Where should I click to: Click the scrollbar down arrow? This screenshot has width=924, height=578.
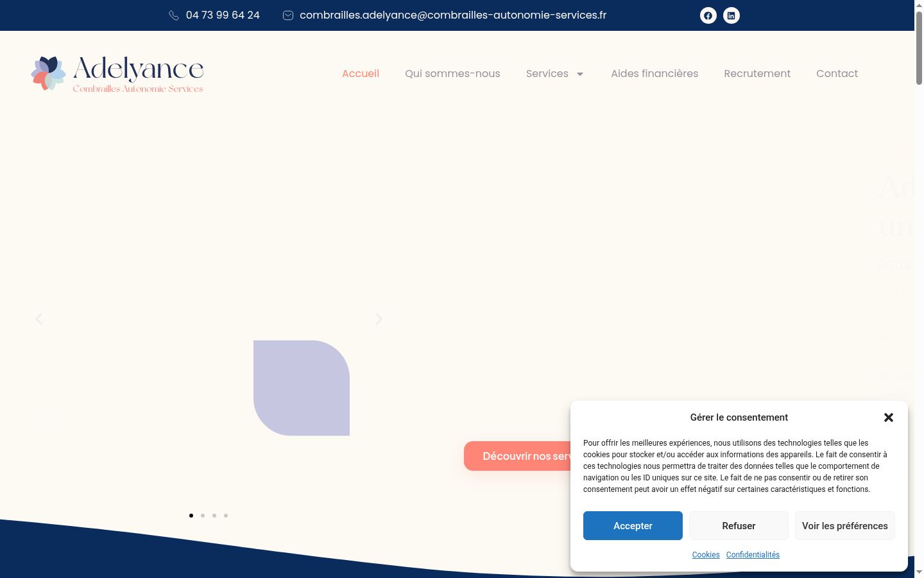pos(919,572)
